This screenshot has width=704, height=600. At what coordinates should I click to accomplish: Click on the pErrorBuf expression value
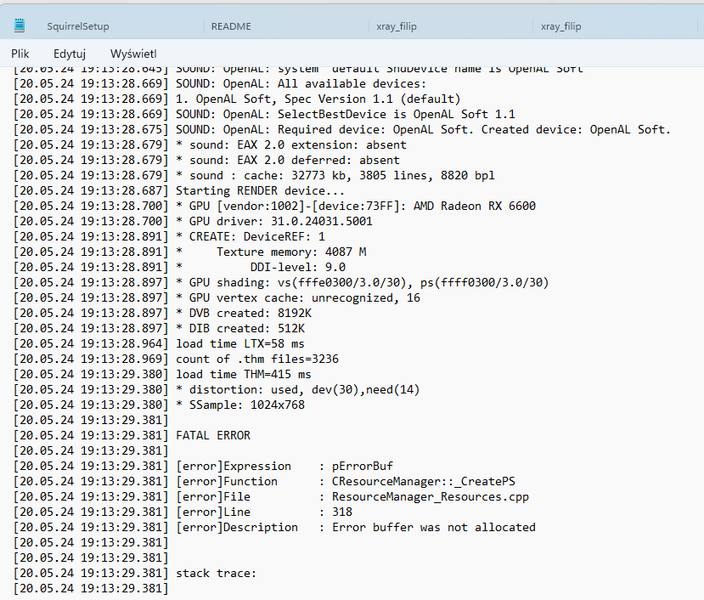click(362, 466)
